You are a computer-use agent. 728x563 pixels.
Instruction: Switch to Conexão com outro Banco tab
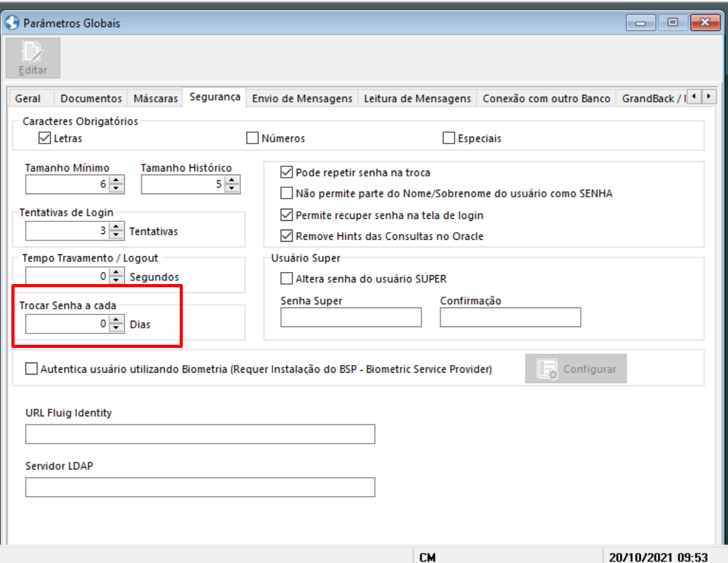pos(546,99)
